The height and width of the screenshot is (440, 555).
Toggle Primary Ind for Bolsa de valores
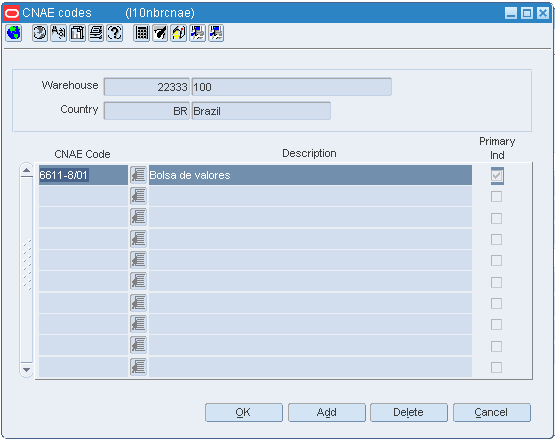pyautogui.click(x=497, y=175)
